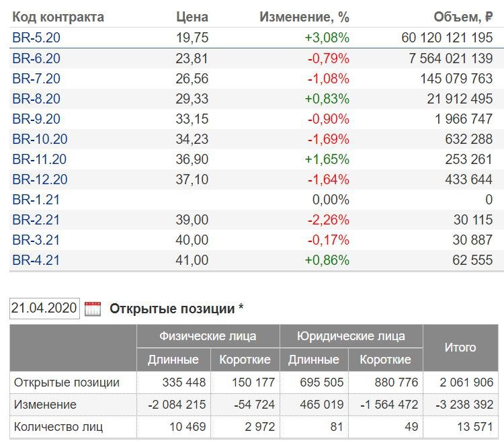Click the BR-10.20 contract code

click(x=40, y=139)
